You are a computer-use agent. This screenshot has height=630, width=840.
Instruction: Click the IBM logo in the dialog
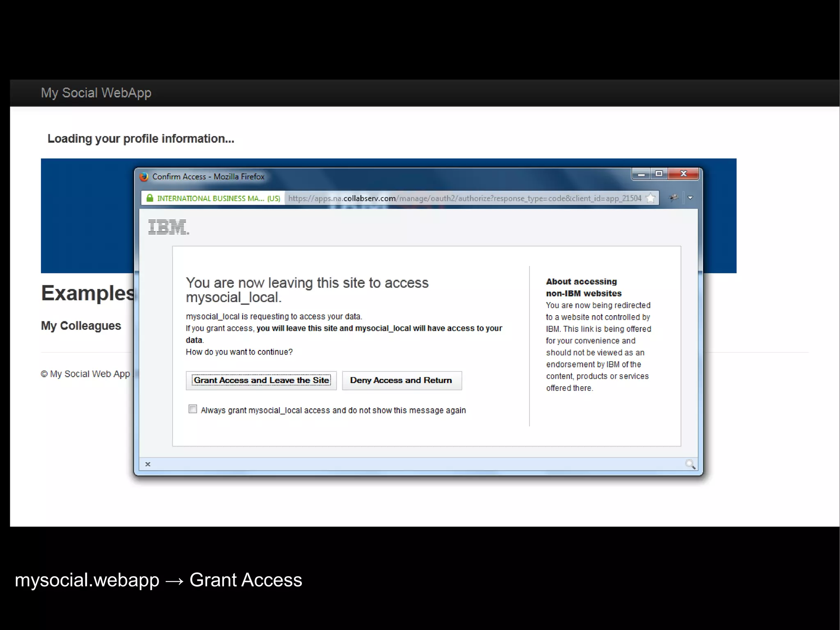coord(169,227)
